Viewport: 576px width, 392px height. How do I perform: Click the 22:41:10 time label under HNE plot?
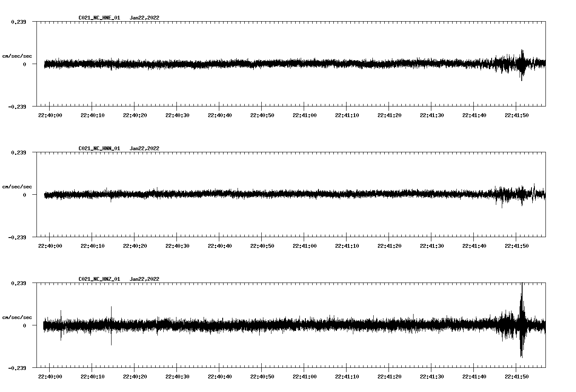click(x=347, y=115)
